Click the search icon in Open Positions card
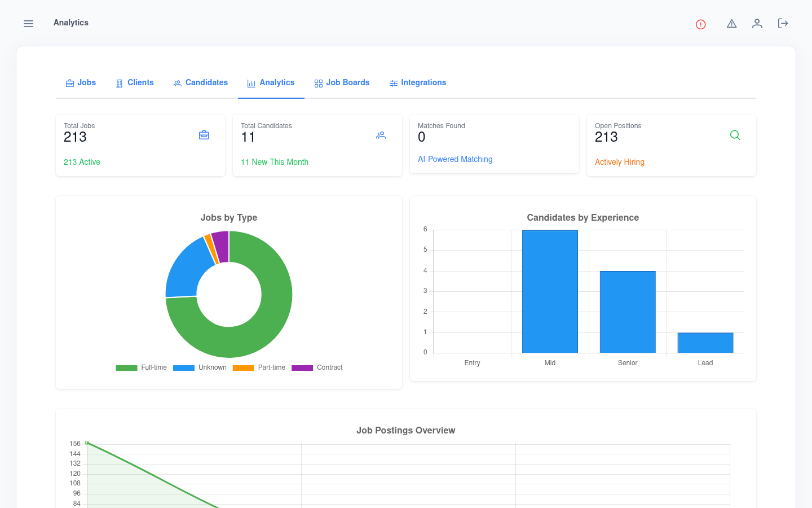Image resolution: width=812 pixels, height=508 pixels. coord(735,135)
